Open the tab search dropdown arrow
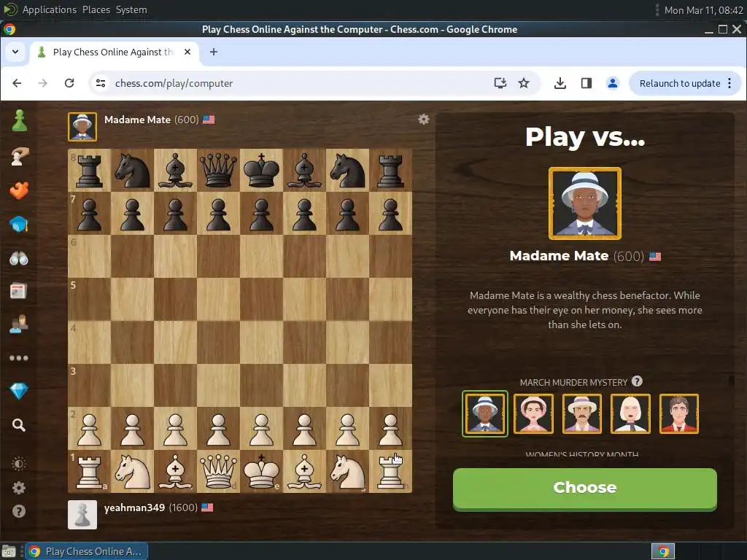 pyautogui.click(x=15, y=52)
